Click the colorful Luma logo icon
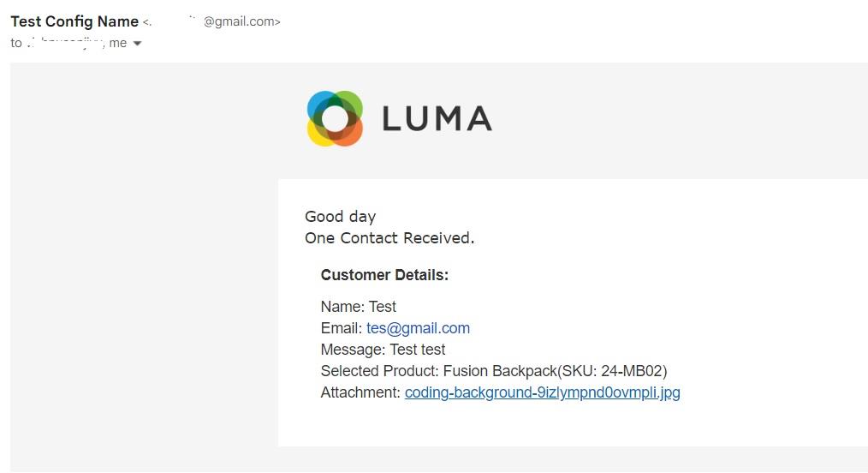This screenshot has width=868, height=473. point(335,118)
